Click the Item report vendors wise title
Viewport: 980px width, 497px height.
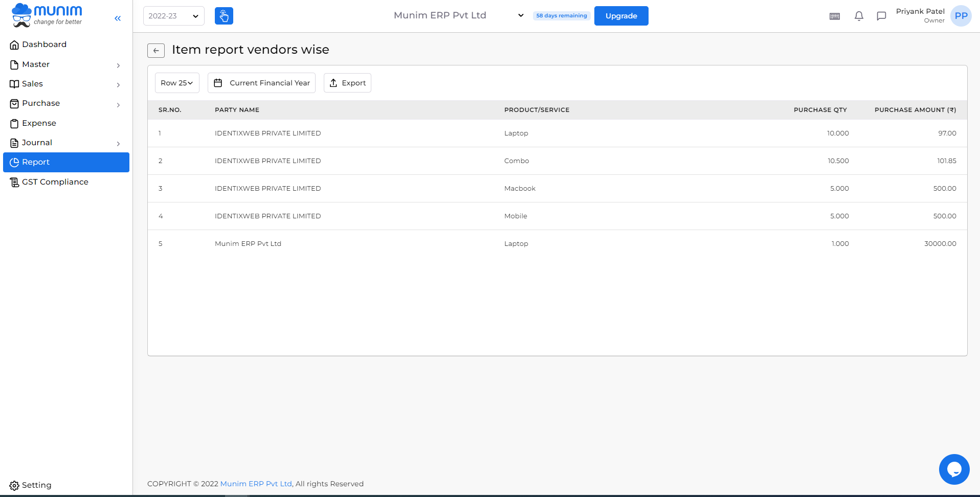click(x=251, y=50)
